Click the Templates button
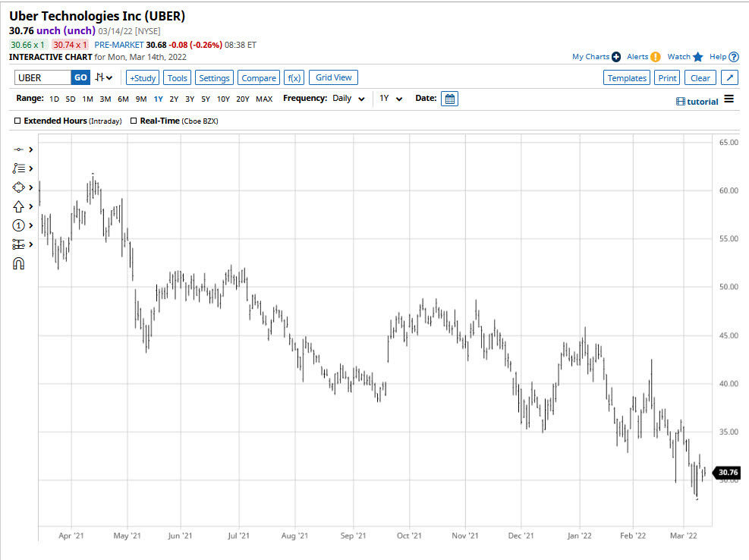749x560 pixels. click(x=627, y=77)
